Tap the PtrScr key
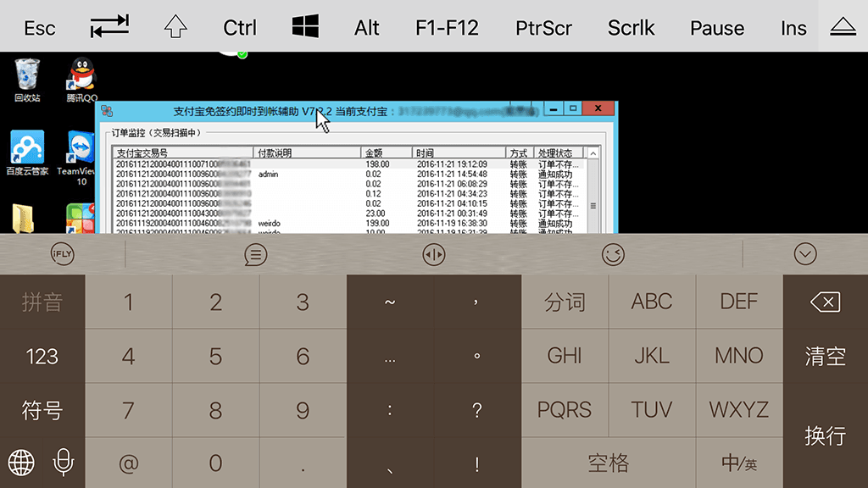The width and height of the screenshot is (868, 488). (543, 28)
